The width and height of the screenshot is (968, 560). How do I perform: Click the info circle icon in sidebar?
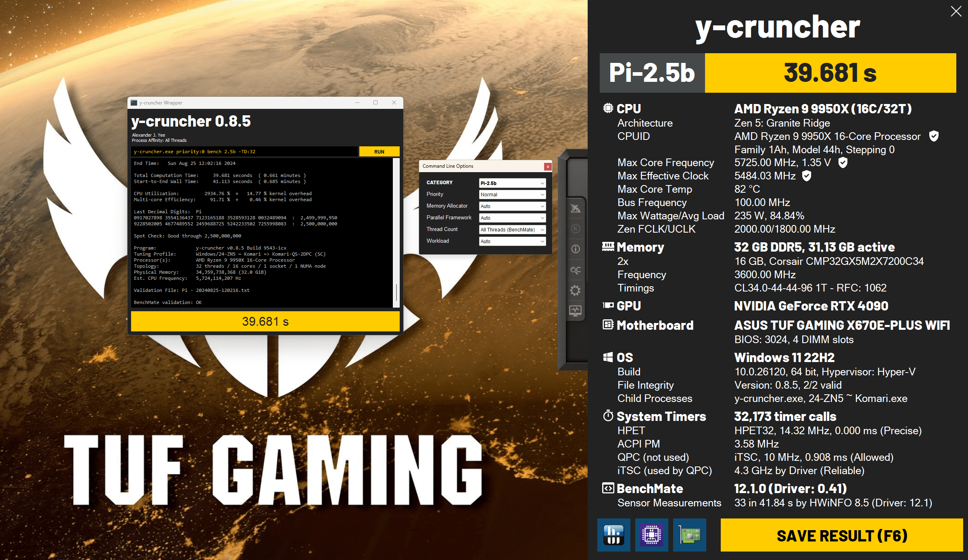point(576,249)
